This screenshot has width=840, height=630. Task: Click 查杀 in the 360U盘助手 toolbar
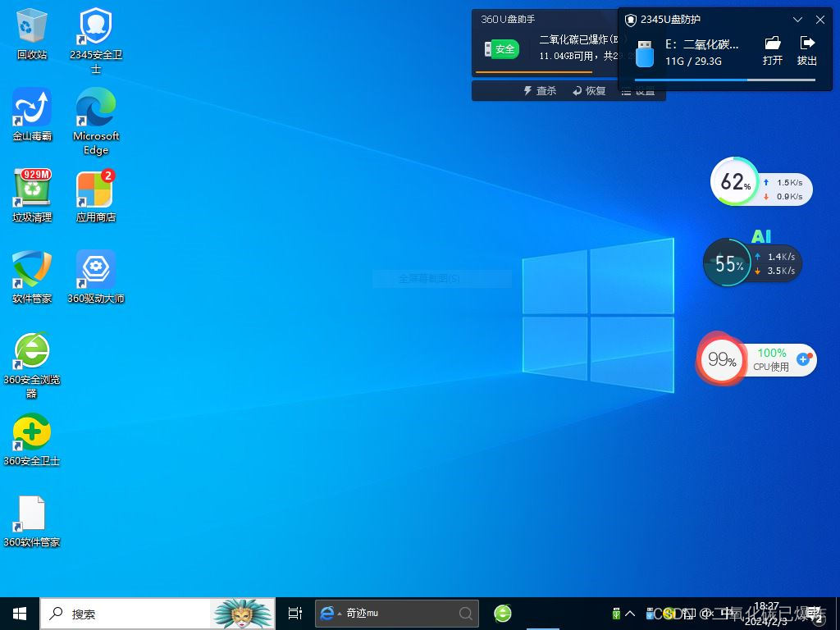pos(541,91)
